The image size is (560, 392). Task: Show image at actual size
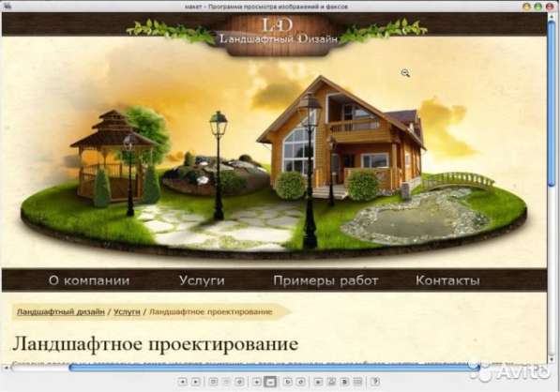226,382
